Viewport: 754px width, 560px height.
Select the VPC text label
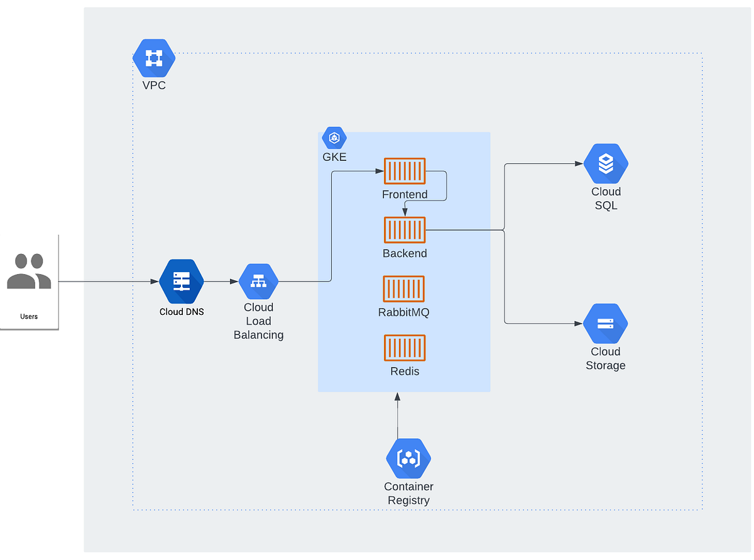154,85
